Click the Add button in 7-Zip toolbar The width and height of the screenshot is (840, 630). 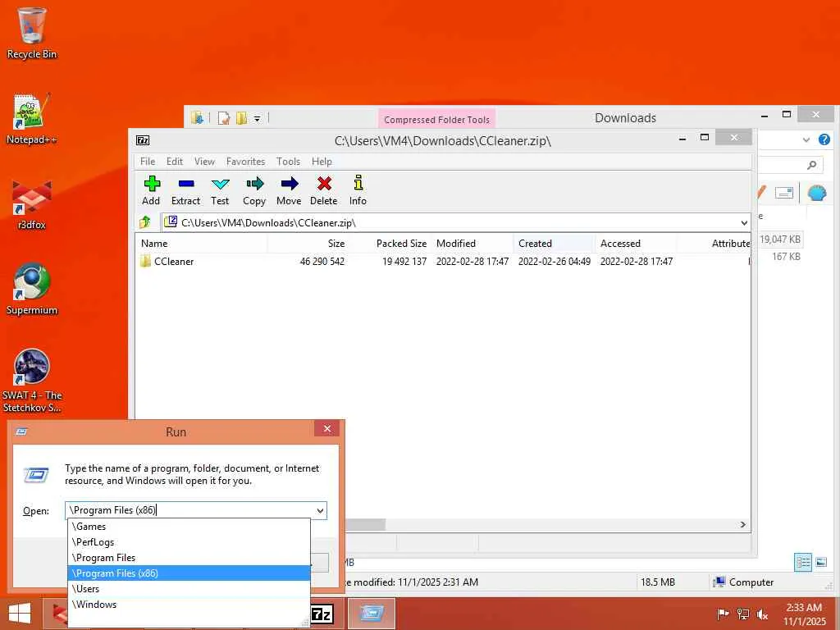pos(151,190)
